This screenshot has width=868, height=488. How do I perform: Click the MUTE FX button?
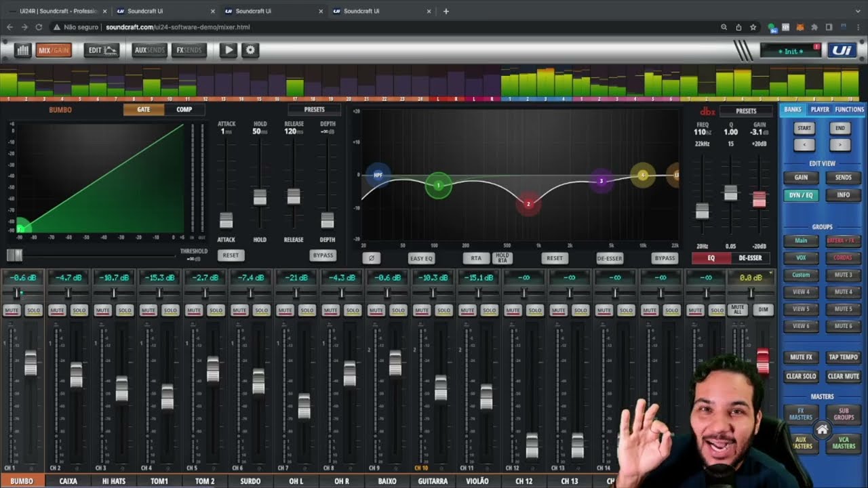tap(801, 357)
